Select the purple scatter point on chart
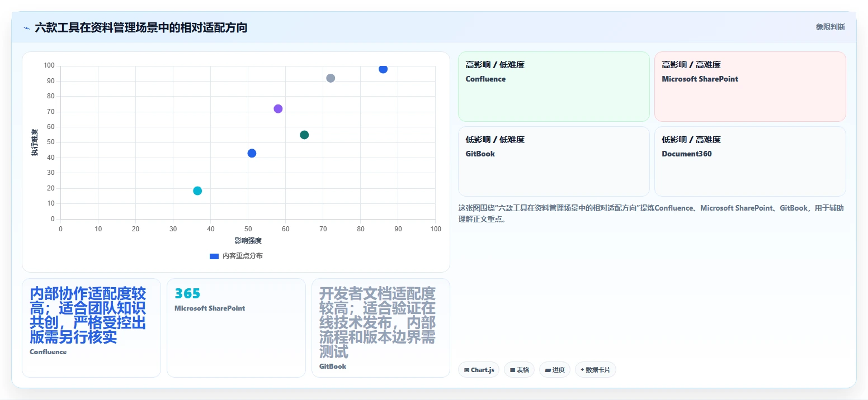Image resolution: width=868 pixels, height=400 pixels. (x=278, y=109)
